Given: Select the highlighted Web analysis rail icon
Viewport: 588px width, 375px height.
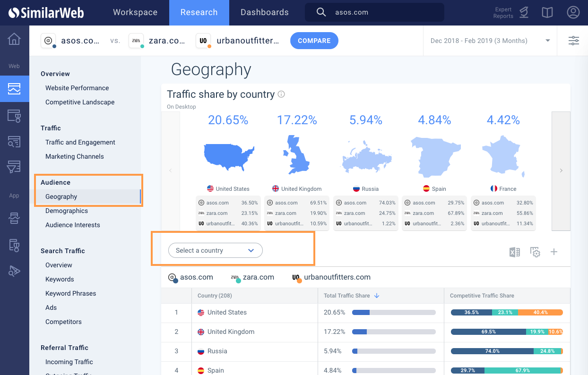Looking at the screenshot, I should [x=14, y=89].
